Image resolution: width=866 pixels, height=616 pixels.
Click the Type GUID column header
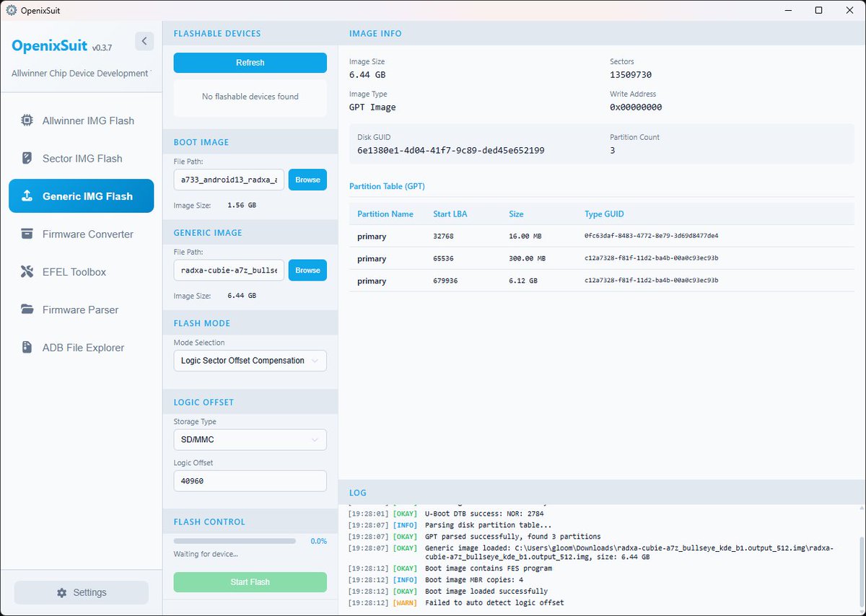[x=604, y=214]
